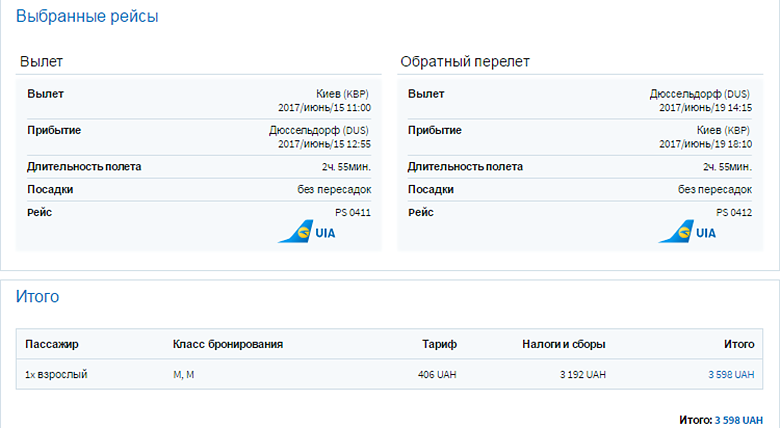Click the "Выбранные рейсы" heading
780x428 pixels.
click(x=87, y=17)
